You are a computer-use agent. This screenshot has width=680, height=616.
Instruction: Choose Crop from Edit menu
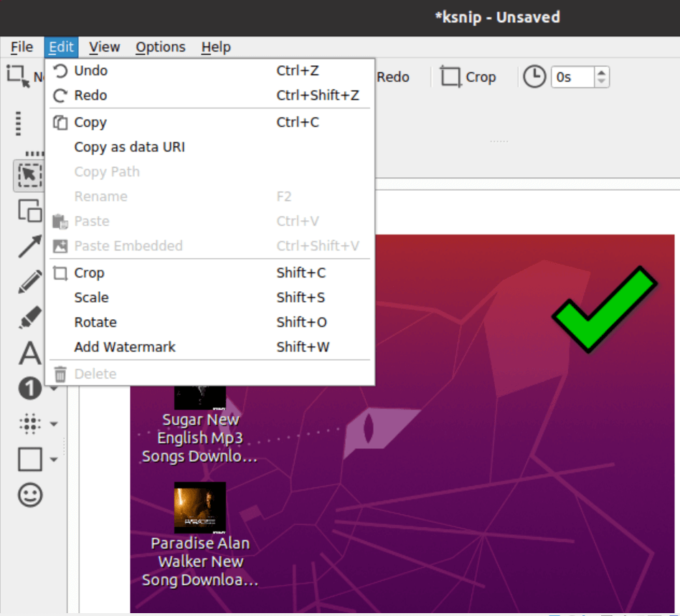click(x=210, y=273)
